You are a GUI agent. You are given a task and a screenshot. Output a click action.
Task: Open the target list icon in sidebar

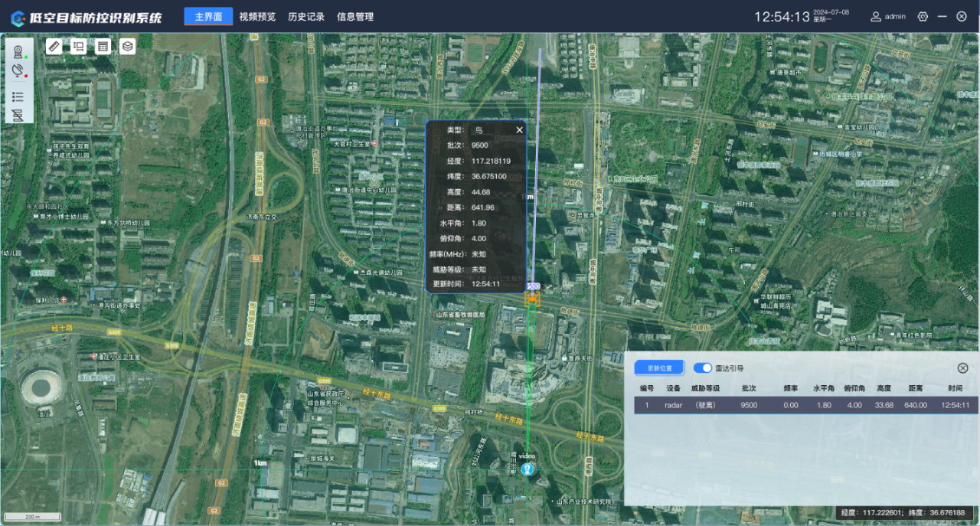click(18, 96)
